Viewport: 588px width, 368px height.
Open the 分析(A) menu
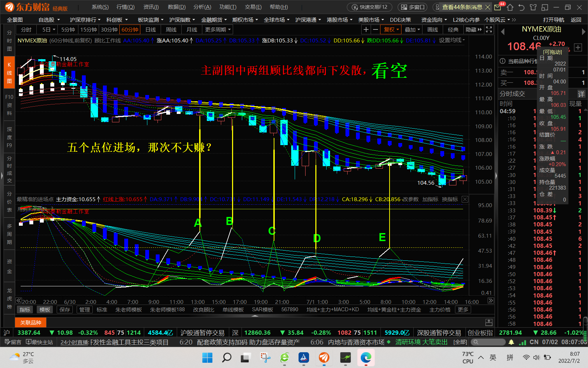tap(202, 7)
